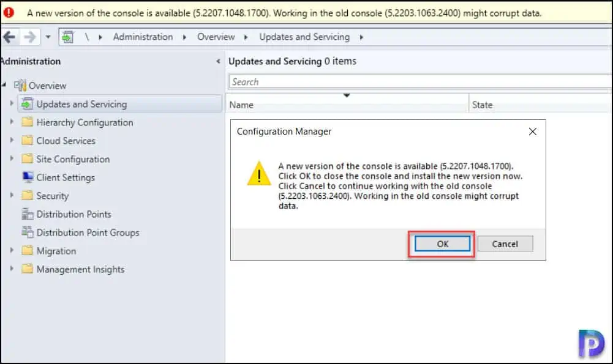Click the Hierarchy Configuration folder icon
The height and width of the screenshot is (364, 613).
click(x=27, y=122)
